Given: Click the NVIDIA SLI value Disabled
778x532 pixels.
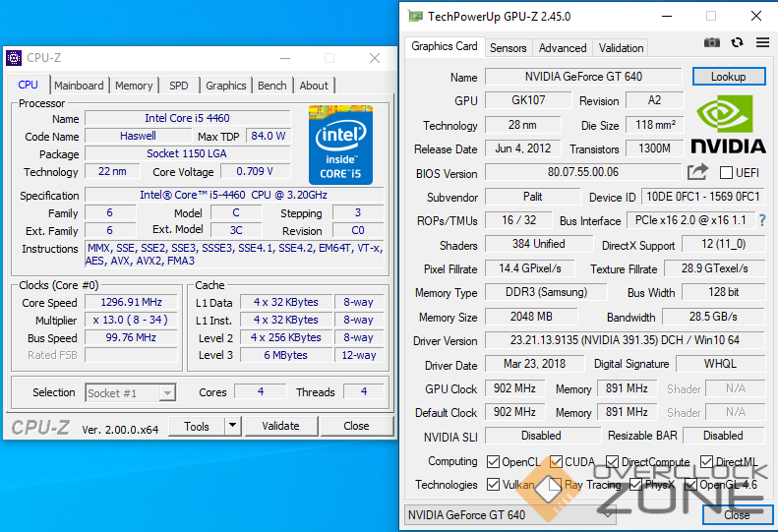Looking at the screenshot, I should [x=541, y=436].
